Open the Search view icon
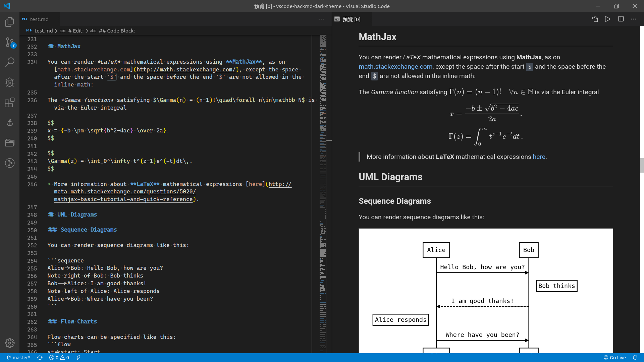This screenshot has width=644, height=362. [x=10, y=62]
